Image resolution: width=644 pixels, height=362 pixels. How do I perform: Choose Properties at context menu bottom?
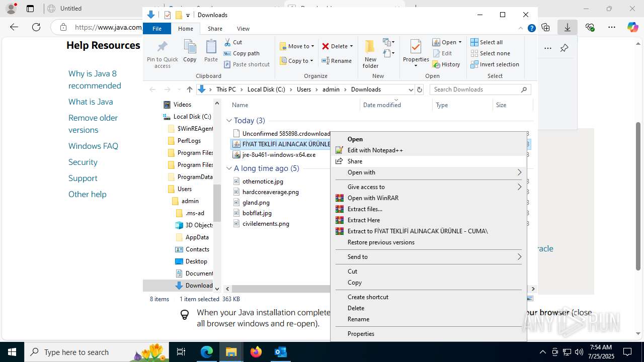pos(428,334)
